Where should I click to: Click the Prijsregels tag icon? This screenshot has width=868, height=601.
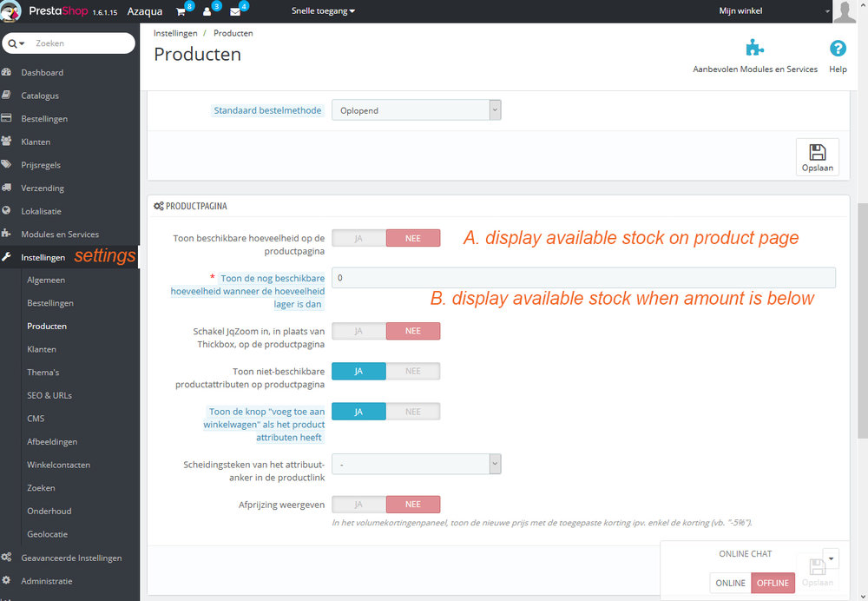pyautogui.click(x=7, y=164)
